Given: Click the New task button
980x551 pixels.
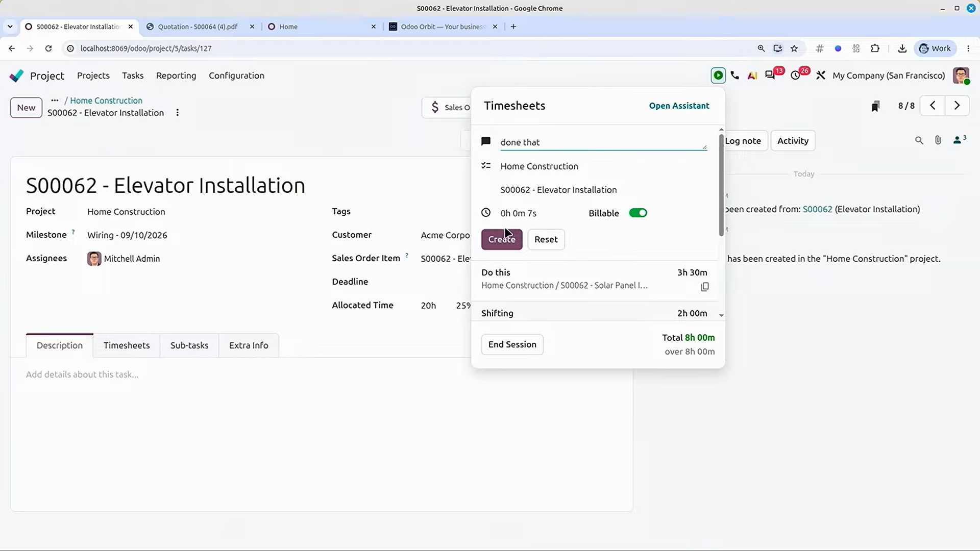Looking at the screenshot, I should pos(26,108).
